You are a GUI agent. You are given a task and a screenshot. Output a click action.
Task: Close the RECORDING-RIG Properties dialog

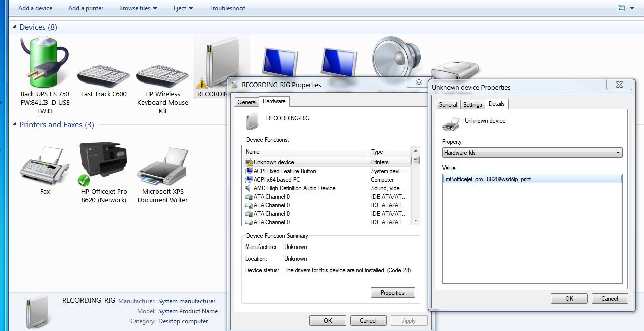418,81
